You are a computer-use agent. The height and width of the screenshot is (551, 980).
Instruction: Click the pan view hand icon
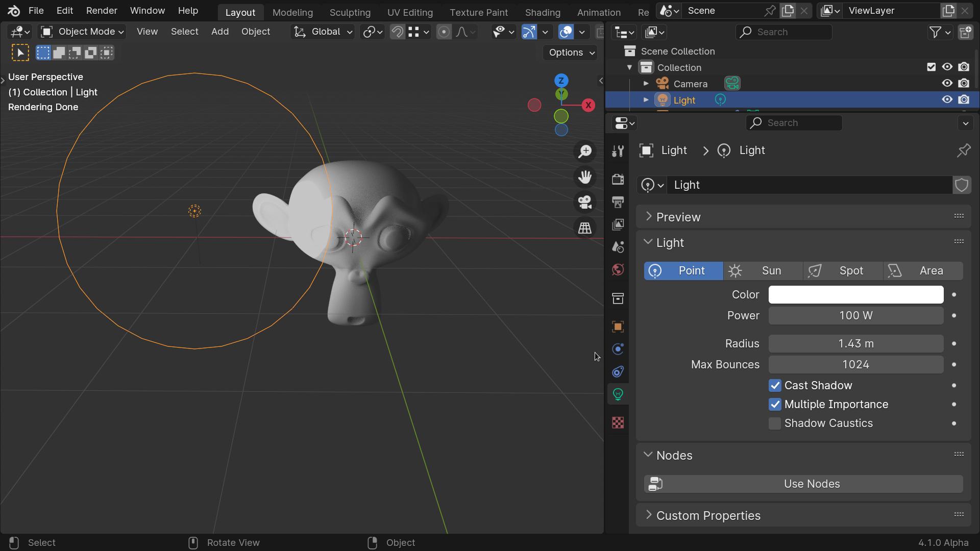coord(585,177)
